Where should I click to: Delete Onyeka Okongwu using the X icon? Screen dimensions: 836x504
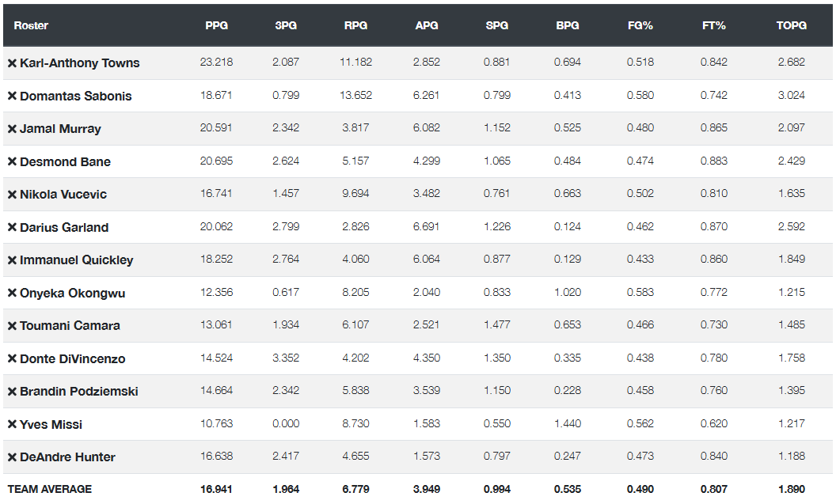coord(12,294)
